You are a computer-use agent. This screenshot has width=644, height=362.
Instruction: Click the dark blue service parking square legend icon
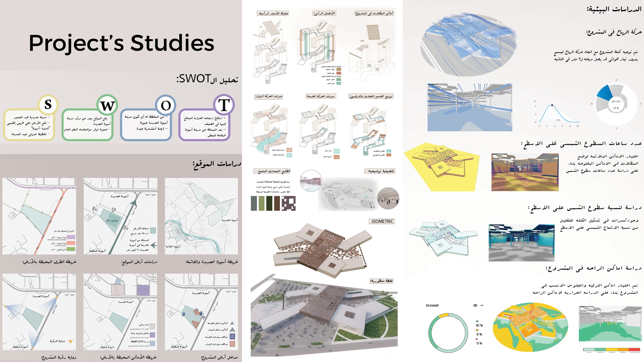tap(232, 337)
